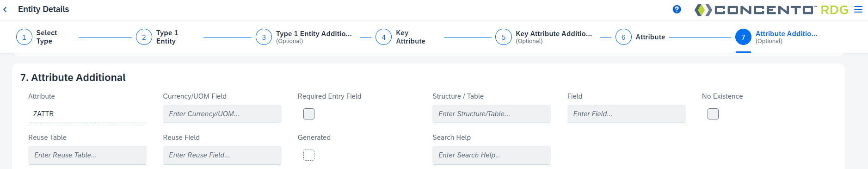
Task: Select step 2 circle Type 1 Entity
Action: pos(144,37)
